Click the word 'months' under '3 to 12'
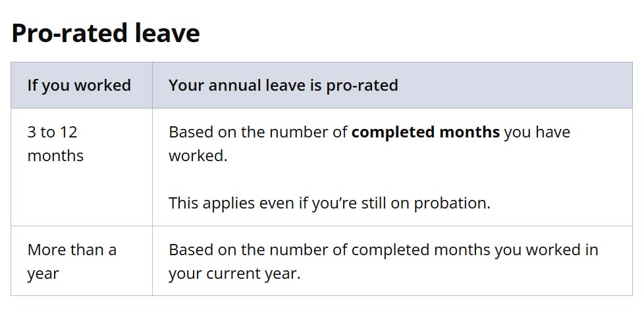The image size is (644, 317). pos(55,156)
